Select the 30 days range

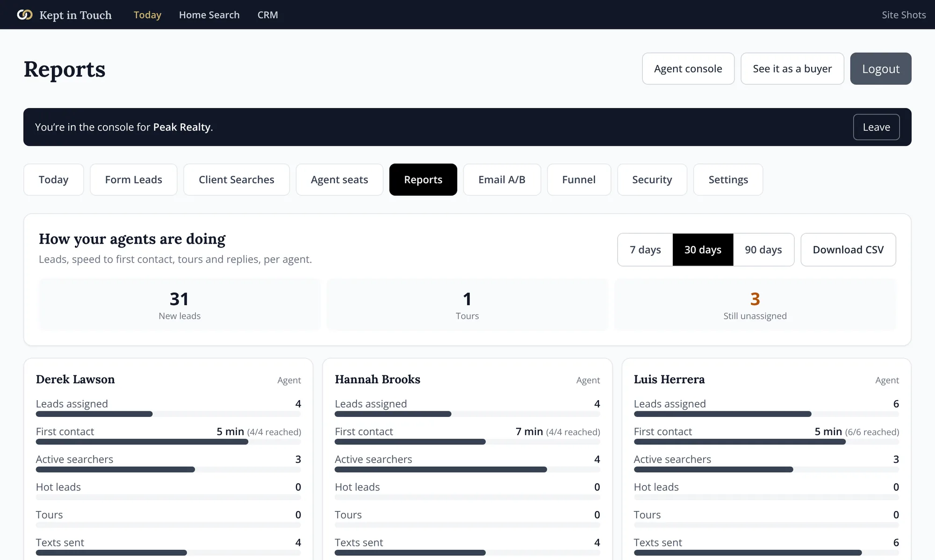[x=703, y=250]
